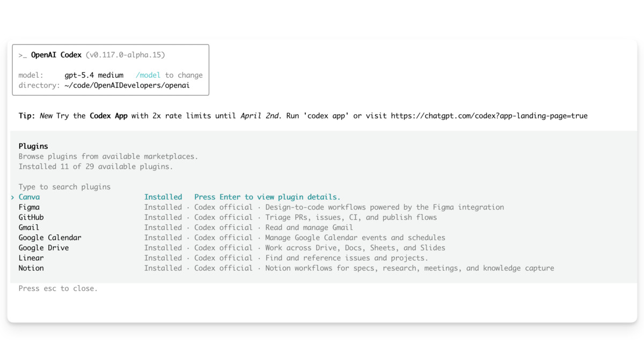Select the Google Drive plugin

tap(43, 248)
